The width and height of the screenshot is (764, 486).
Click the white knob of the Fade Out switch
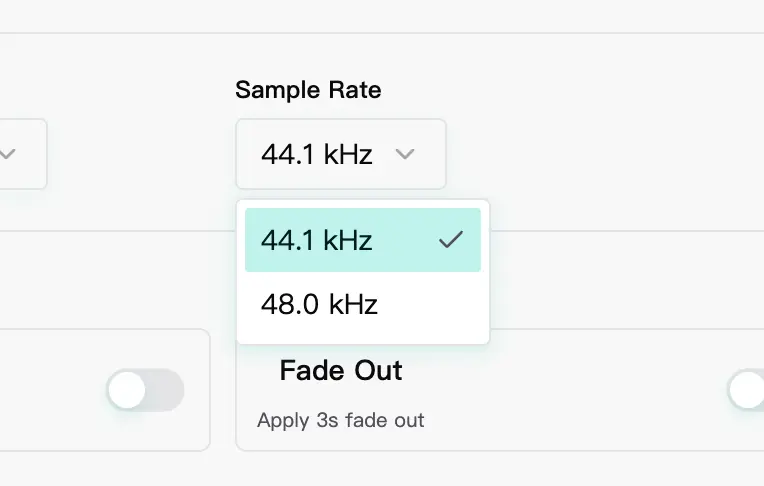click(x=746, y=390)
